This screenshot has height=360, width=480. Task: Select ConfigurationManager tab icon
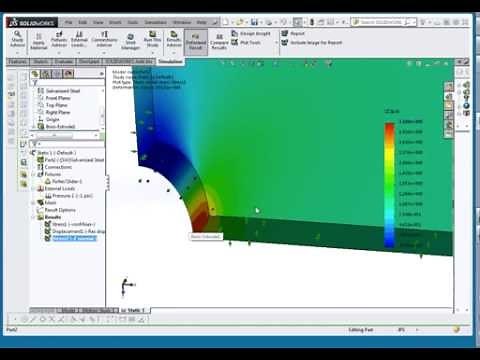point(57,74)
